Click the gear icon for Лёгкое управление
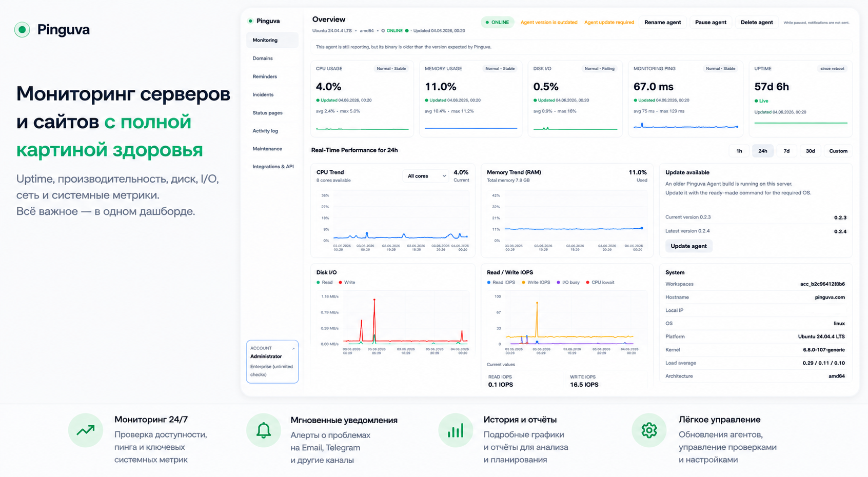 point(649,430)
